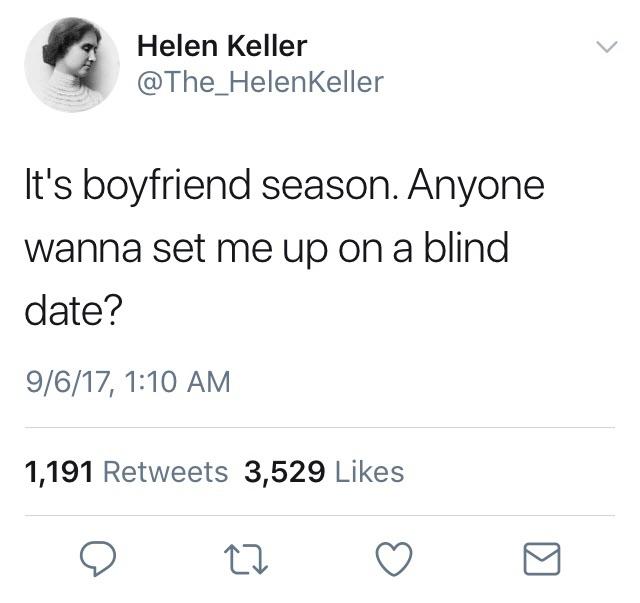Tap the word Likes label
Image resolution: width=640 pixels, height=603 pixels.
click(x=369, y=472)
